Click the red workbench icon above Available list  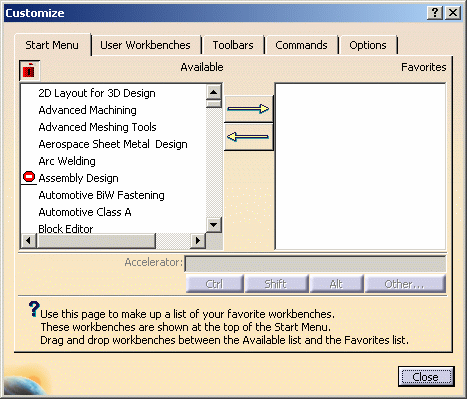[30, 70]
